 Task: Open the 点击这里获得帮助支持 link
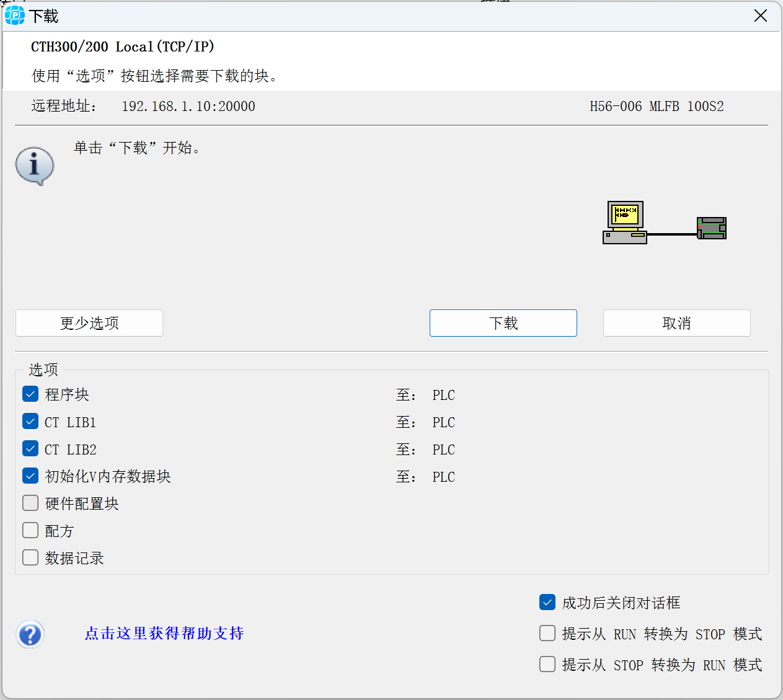click(164, 633)
